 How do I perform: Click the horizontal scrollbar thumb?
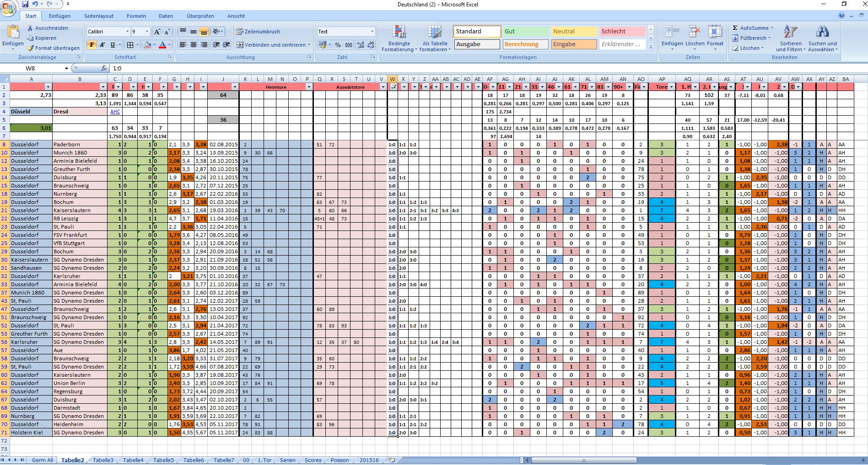point(583,460)
